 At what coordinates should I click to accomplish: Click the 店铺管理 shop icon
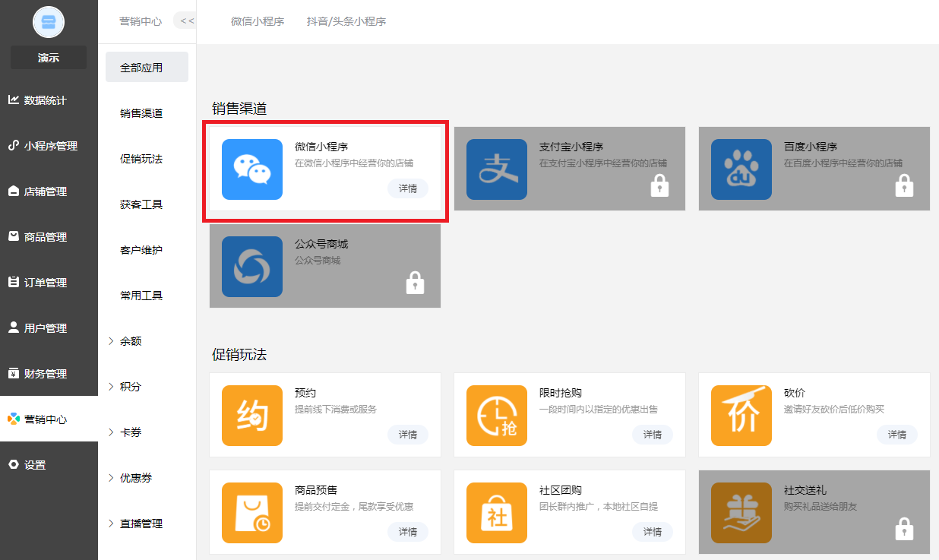[14, 191]
